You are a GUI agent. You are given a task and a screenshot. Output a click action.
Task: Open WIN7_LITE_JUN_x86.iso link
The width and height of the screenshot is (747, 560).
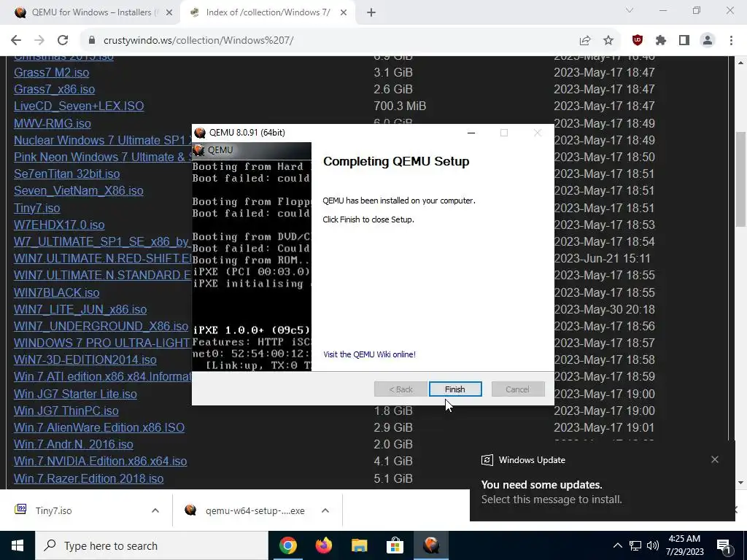[x=80, y=309]
